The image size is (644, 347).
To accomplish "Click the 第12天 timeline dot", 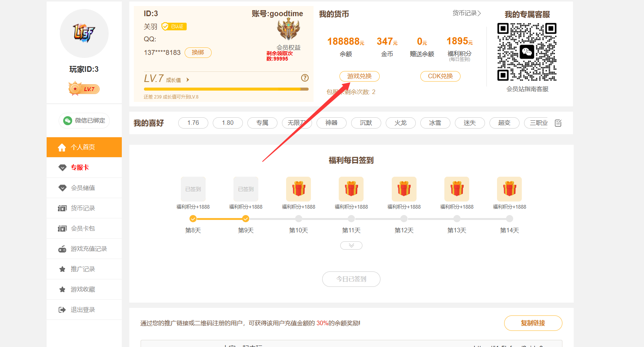I will [404, 219].
